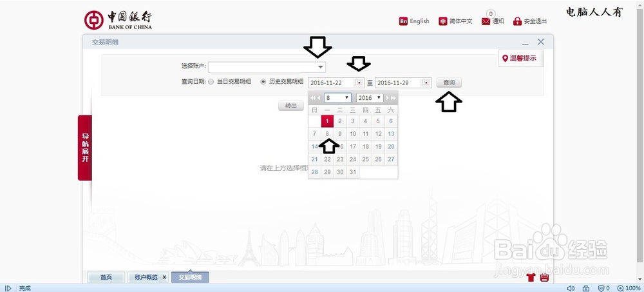Minimize the 交易明细 panel

[x=526, y=43]
